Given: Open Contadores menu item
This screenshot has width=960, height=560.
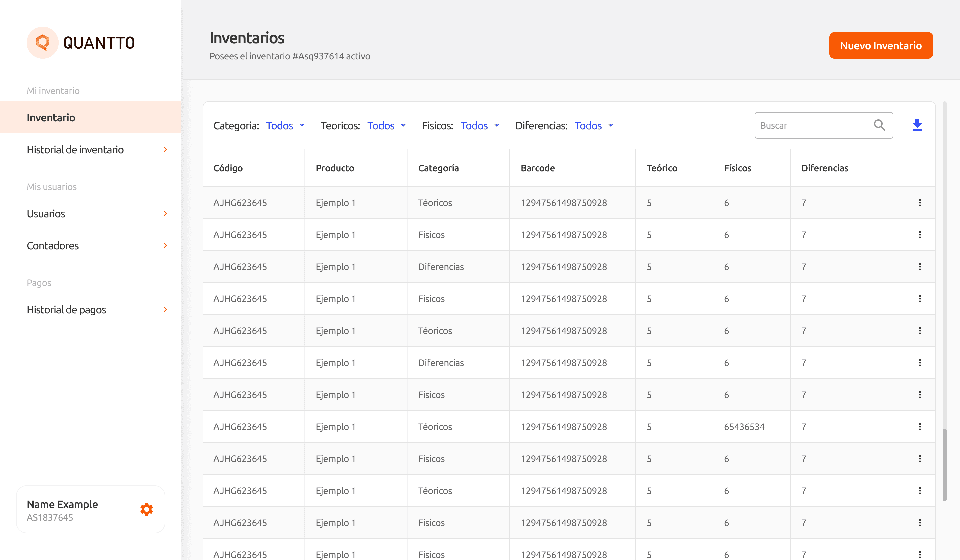Looking at the screenshot, I should [x=53, y=245].
